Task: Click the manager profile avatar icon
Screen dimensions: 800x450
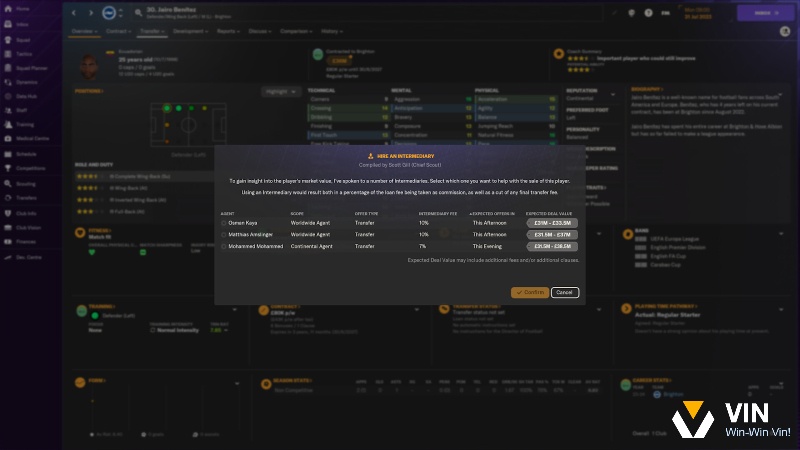Action: [x=785, y=32]
